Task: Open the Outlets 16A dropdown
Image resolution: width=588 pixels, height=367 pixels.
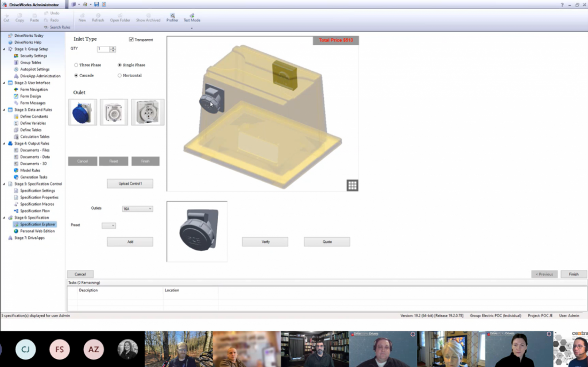Action: pyautogui.click(x=137, y=208)
